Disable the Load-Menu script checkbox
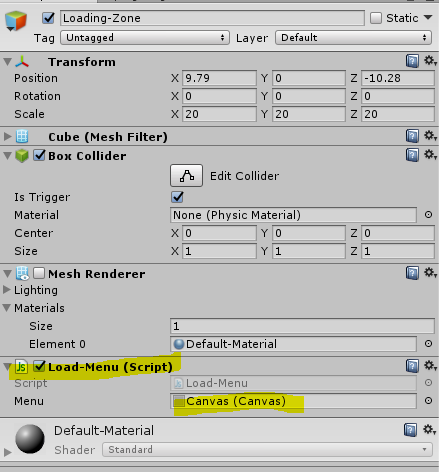This screenshot has width=439, height=472. coord(39,366)
